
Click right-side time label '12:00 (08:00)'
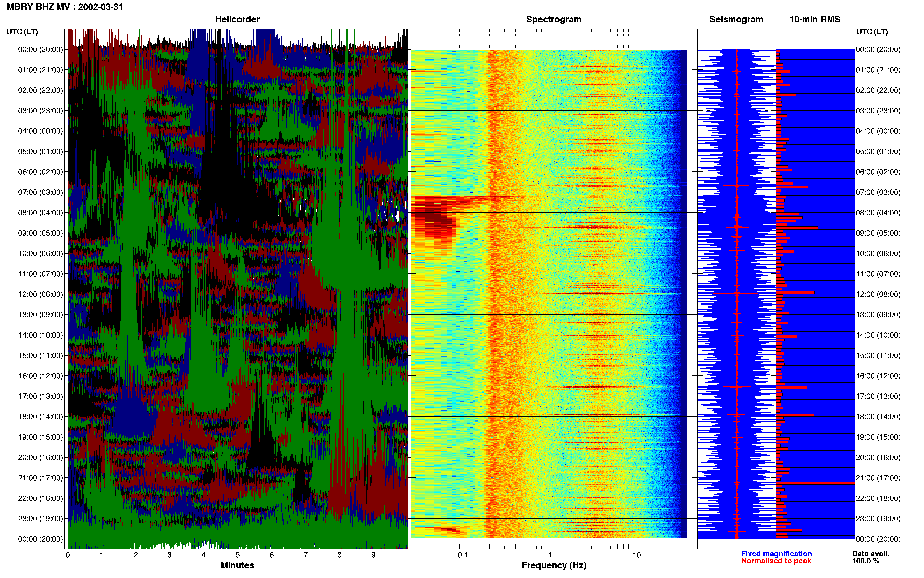click(878, 294)
